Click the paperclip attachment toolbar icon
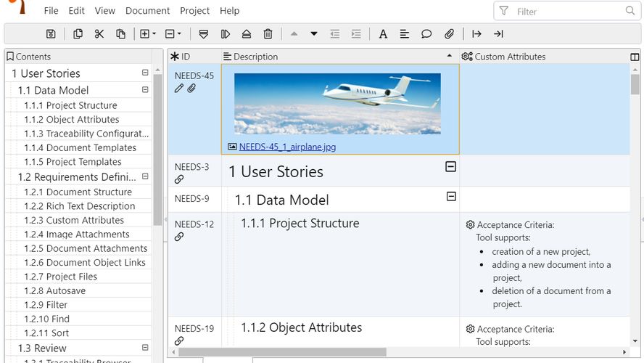Screen dimensions: 644x363 tap(449, 34)
